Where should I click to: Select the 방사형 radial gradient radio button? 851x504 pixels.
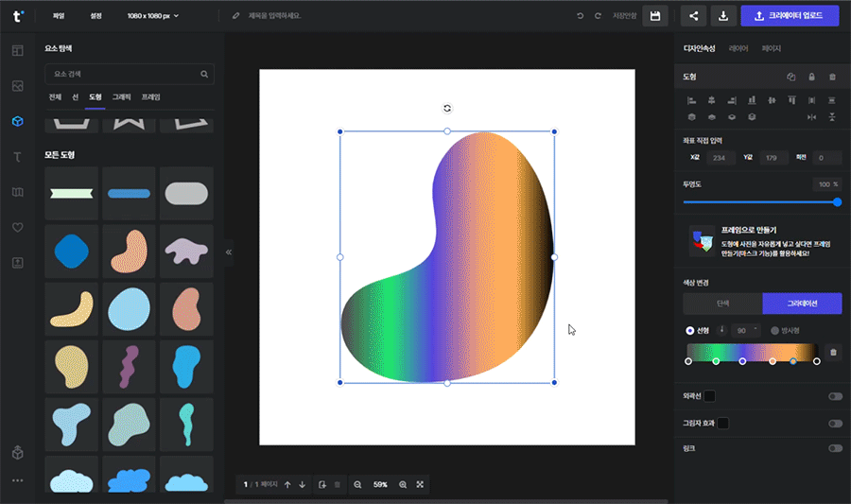pyautogui.click(x=775, y=330)
